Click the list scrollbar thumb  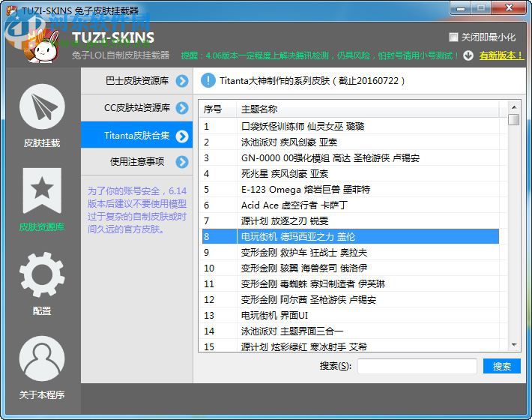514,119
